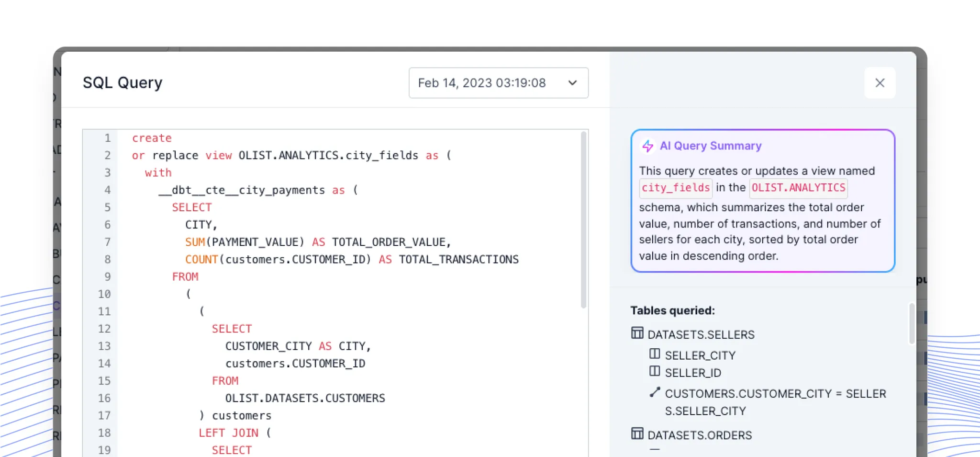Click the OLIST.ANALYTICS code tag in summary
The height and width of the screenshot is (457, 980).
pos(798,188)
